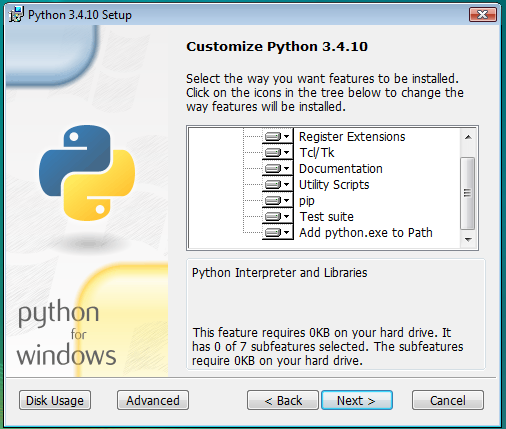The height and width of the screenshot is (429, 506).
Task: Close the Python 3.4.10 Setup window
Action: (483, 15)
